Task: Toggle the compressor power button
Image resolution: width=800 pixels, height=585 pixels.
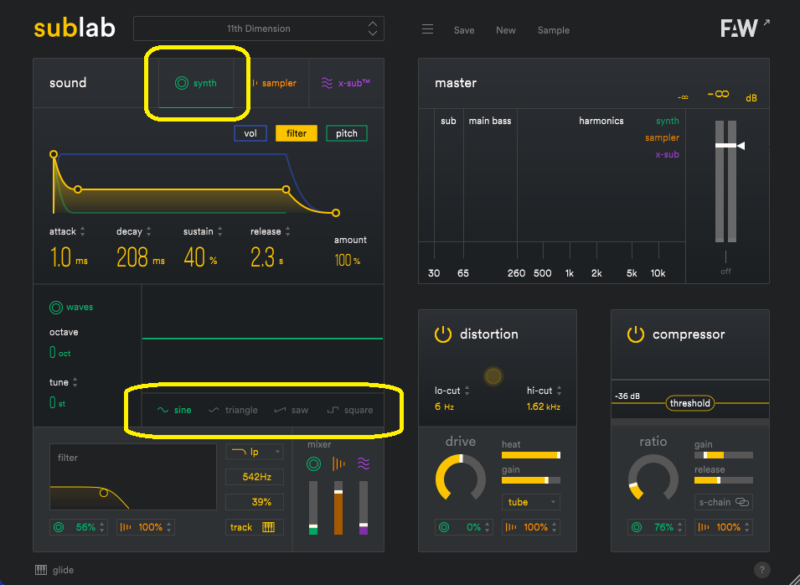Action: [x=636, y=334]
